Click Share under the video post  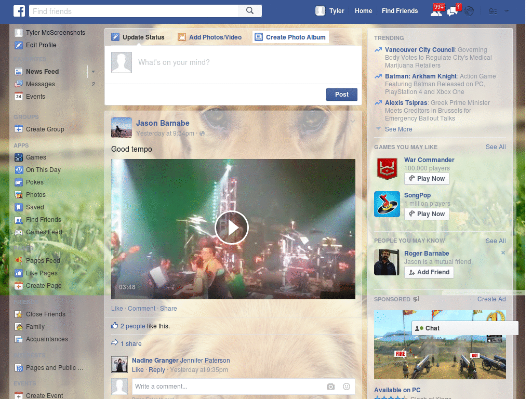pos(168,309)
